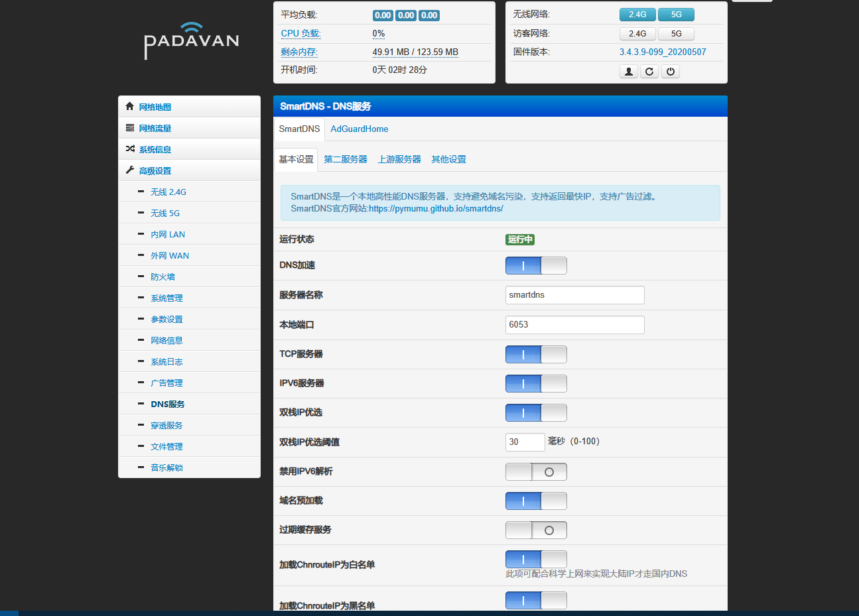Viewport: 859px width, 616px height.
Task: Open the 上游服务器 settings tab
Action: click(401, 159)
